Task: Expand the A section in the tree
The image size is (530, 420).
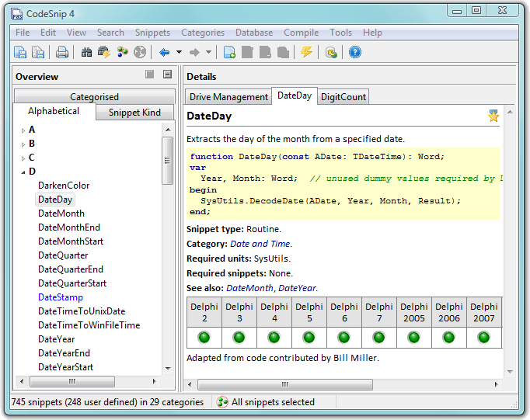Action: pyautogui.click(x=23, y=130)
